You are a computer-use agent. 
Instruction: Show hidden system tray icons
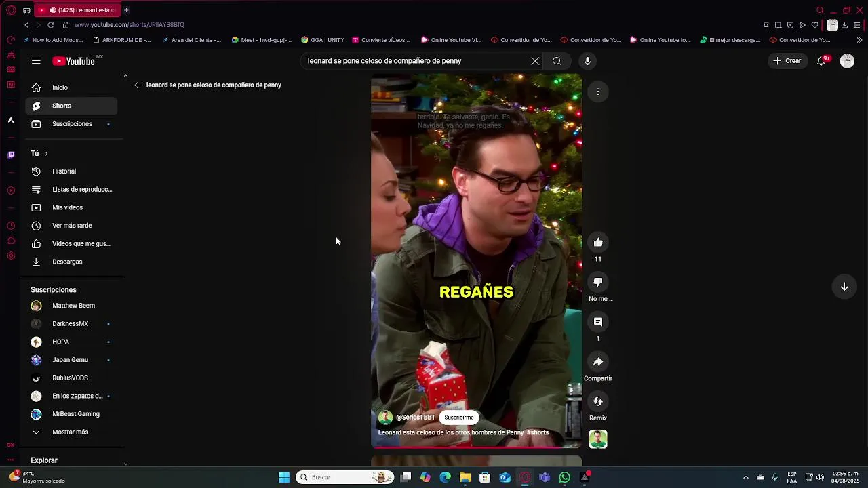[x=745, y=477]
